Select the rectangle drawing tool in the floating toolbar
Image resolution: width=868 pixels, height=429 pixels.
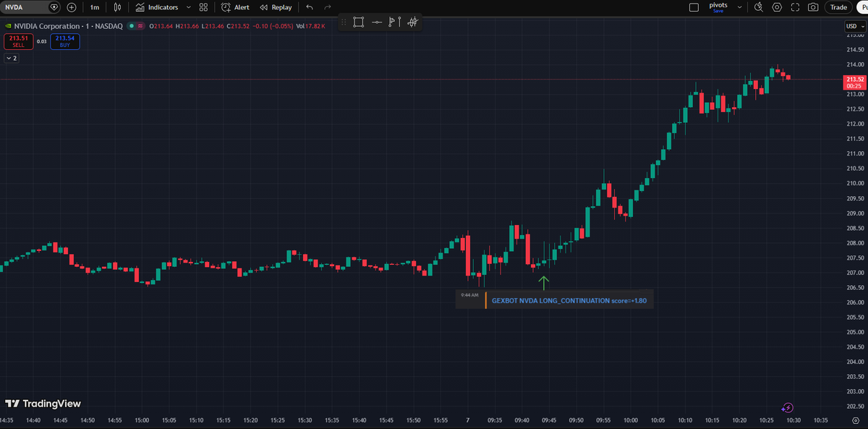point(358,22)
